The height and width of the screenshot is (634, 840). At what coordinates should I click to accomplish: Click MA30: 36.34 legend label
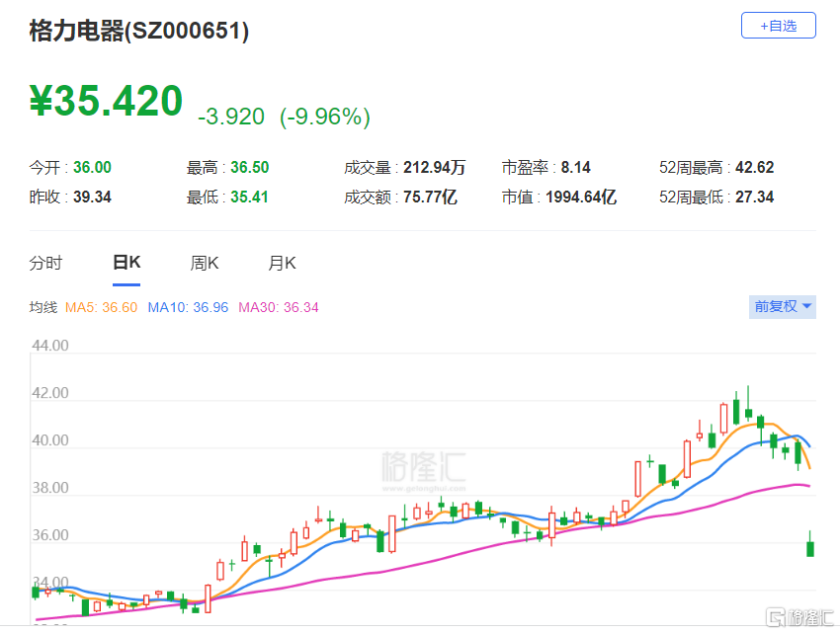pos(279,307)
